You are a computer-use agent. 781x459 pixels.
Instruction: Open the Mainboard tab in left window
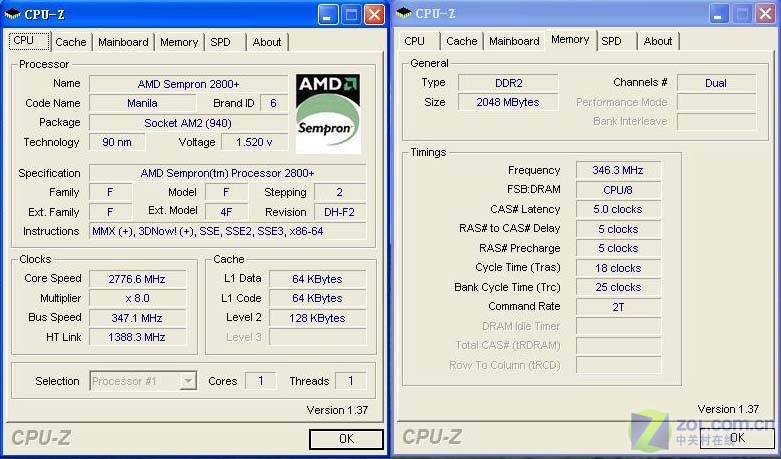pyautogui.click(x=123, y=42)
